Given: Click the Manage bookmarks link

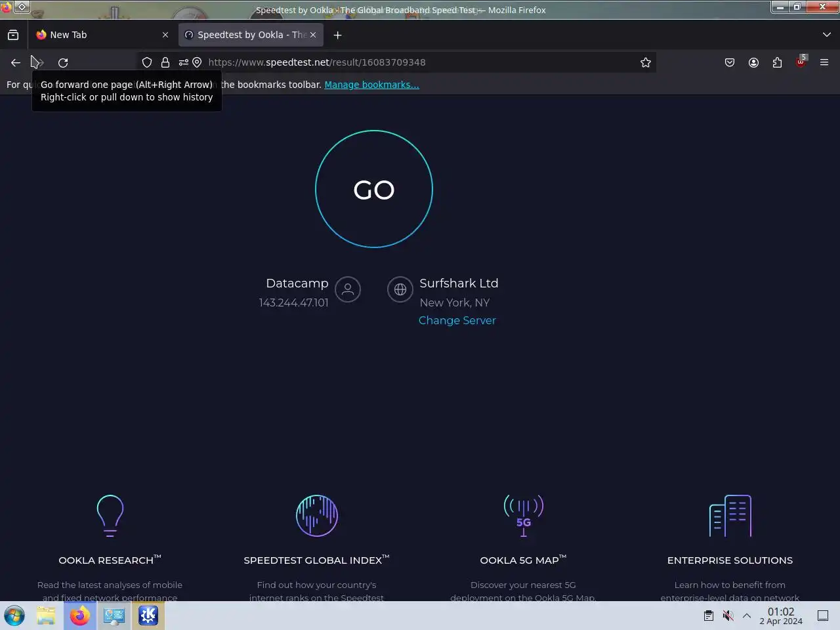Looking at the screenshot, I should pyautogui.click(x=371, y=85).
